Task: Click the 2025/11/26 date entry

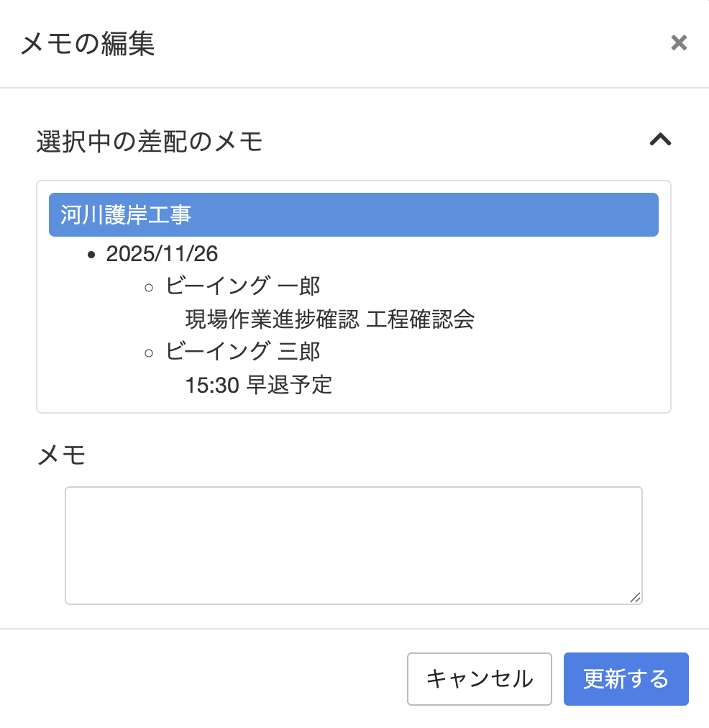Action: 162,254
